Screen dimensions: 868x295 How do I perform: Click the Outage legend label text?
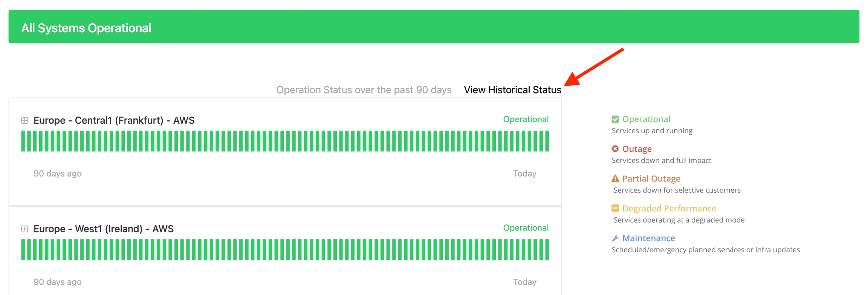tap(637, 149)
